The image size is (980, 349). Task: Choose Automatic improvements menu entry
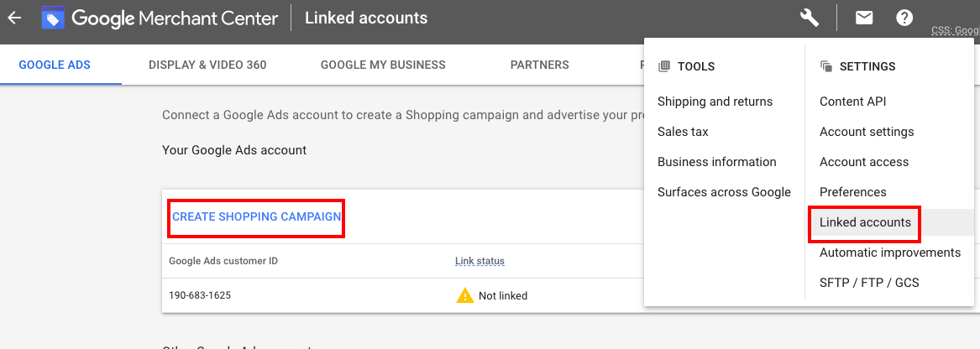(889, 253)
